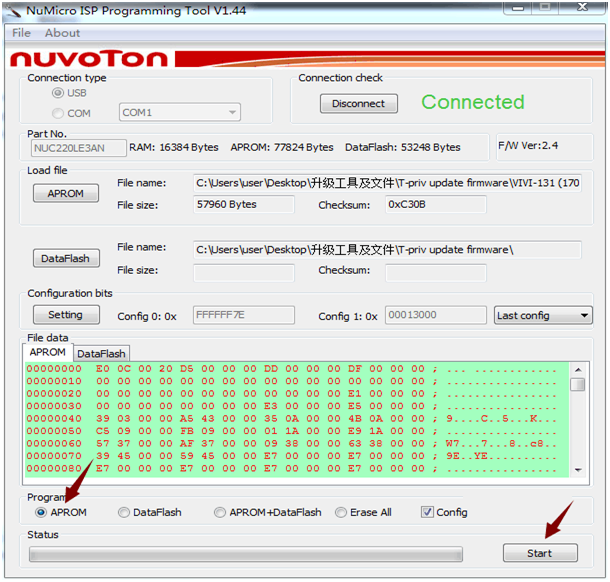Click the RAM: 16384 Bytes text
The image size is (610, 582).
click(174, 147)
